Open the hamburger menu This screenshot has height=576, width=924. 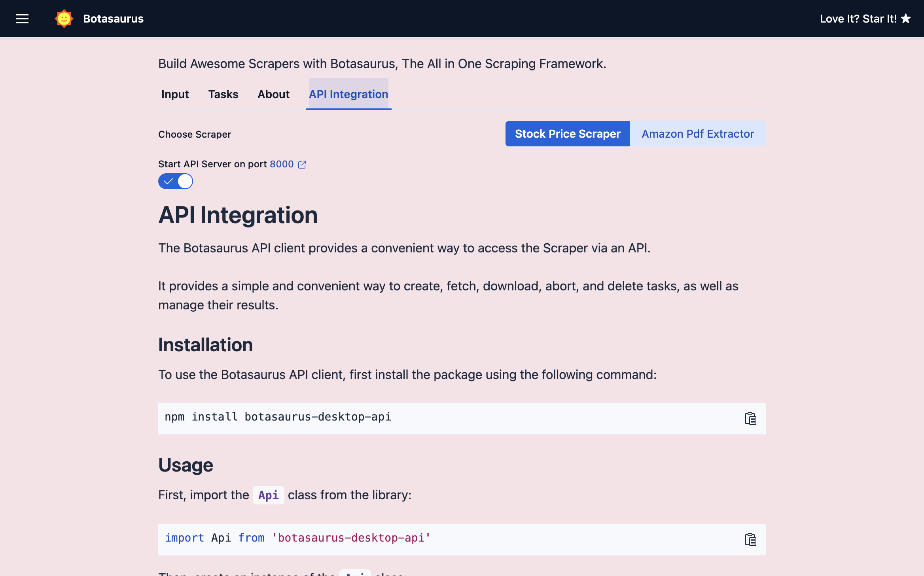(x=22, y=19)
